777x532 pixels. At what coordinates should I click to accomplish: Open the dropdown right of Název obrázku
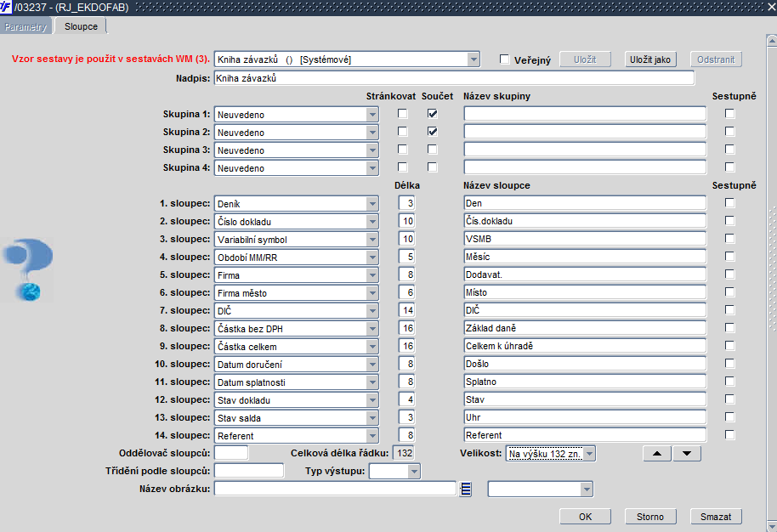[587, 490]
